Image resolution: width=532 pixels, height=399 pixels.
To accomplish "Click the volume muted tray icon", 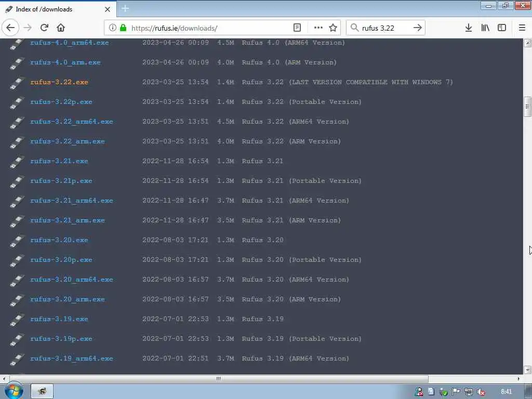I will pyautogui.click(x=481, y=392).
